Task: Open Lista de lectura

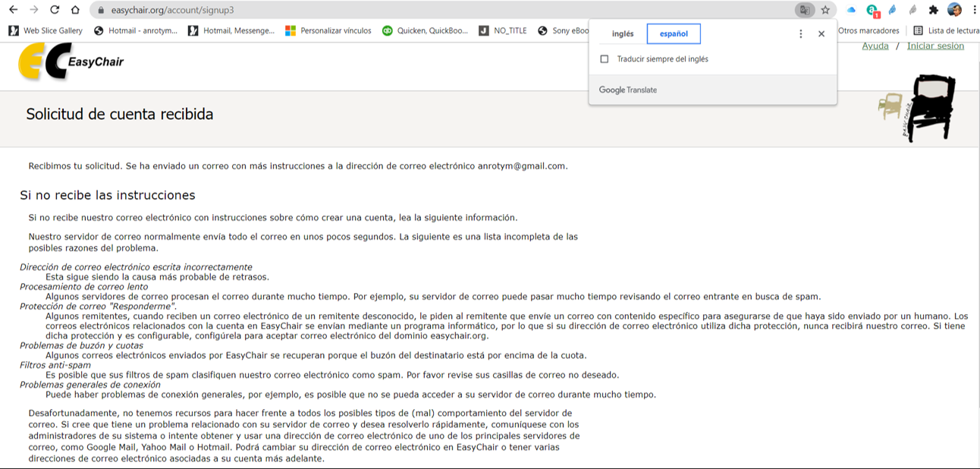Action: [946, 30]
